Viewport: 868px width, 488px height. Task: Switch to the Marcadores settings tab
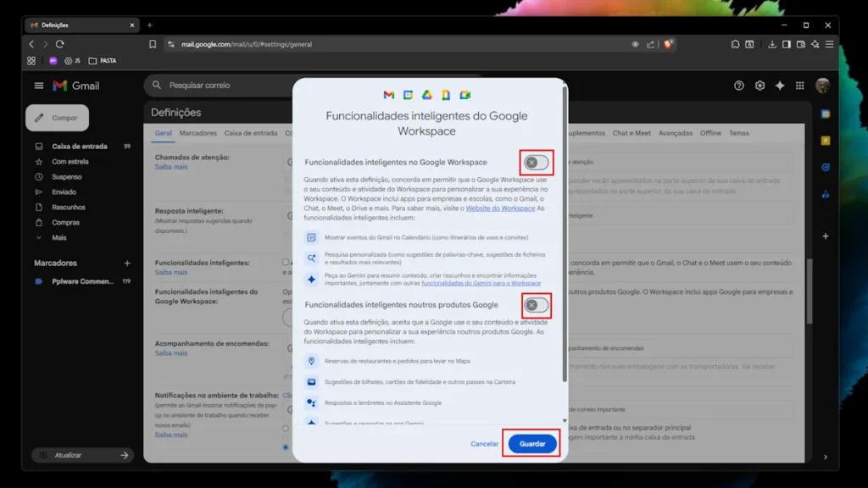tap(198, 133)
